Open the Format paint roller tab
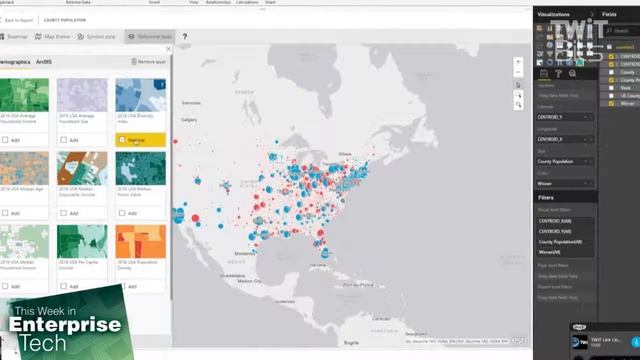Screen dimensions: 640x360 (558, 73)
